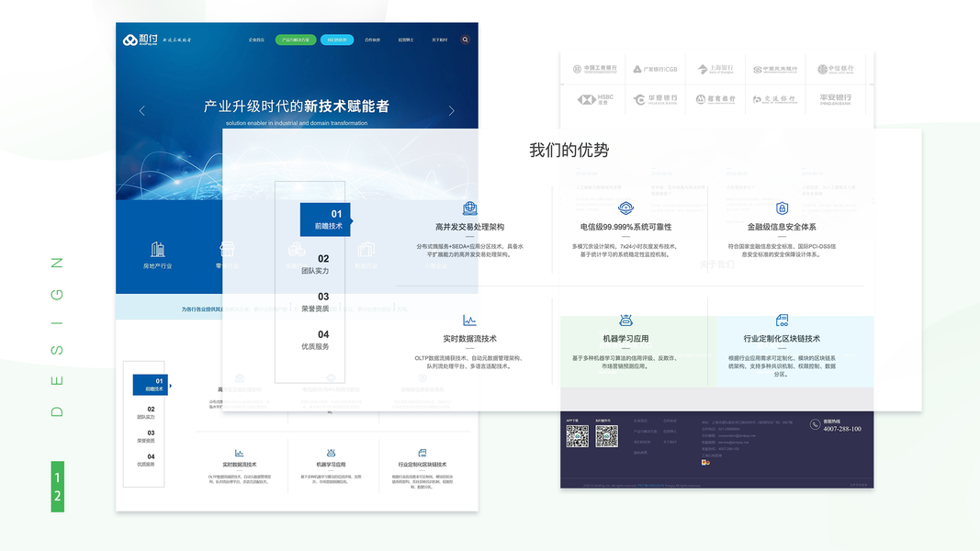The image size is (980, 551).
Task: Switch to the large 03 荣誉资质 tab
Action: [316, 302]
